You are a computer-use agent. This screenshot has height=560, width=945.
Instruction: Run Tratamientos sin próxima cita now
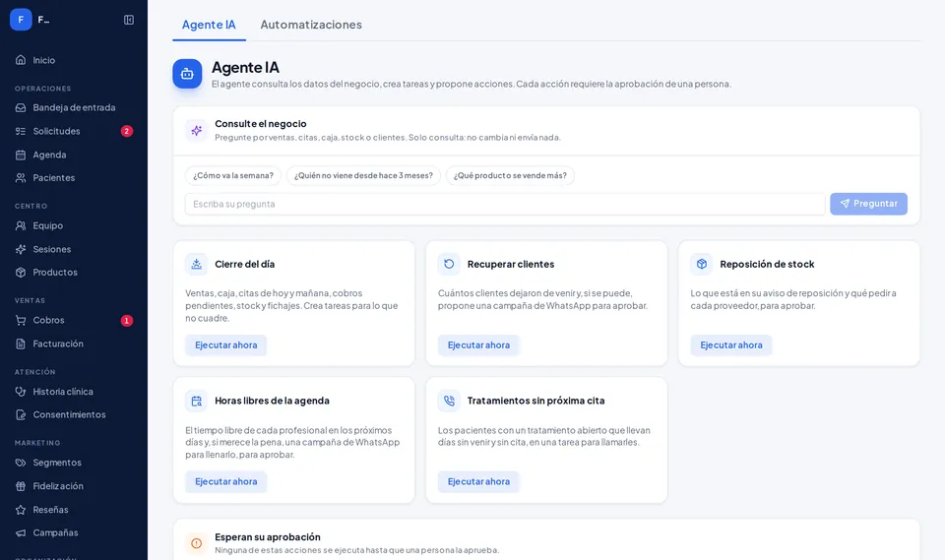(478, 481)
